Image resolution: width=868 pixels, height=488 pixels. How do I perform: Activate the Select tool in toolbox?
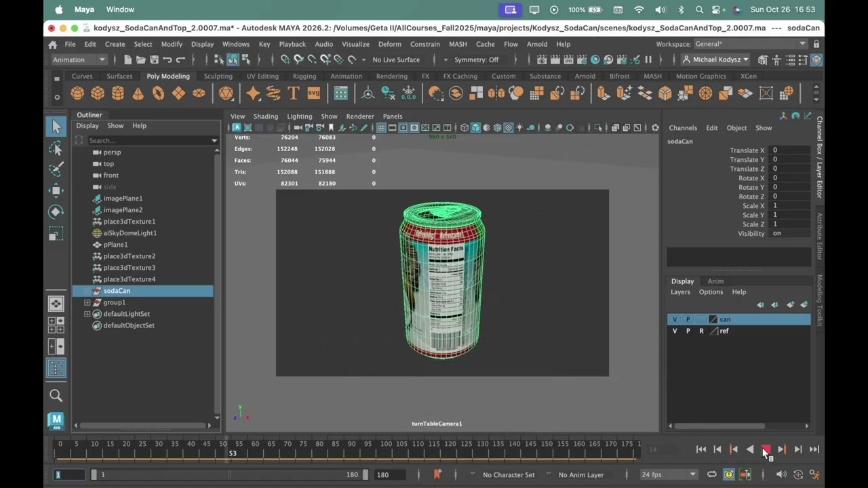tap(56, 126)
